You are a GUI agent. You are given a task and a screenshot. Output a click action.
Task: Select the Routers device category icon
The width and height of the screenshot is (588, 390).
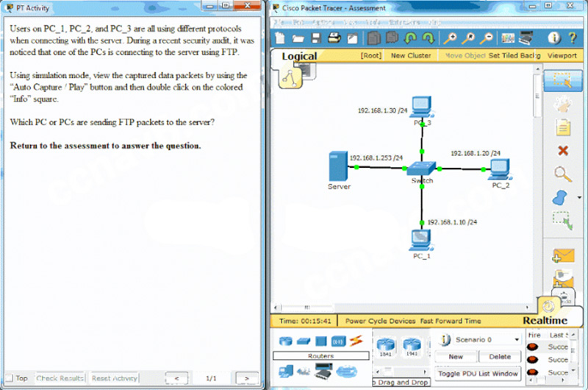[x=286, y=341]
